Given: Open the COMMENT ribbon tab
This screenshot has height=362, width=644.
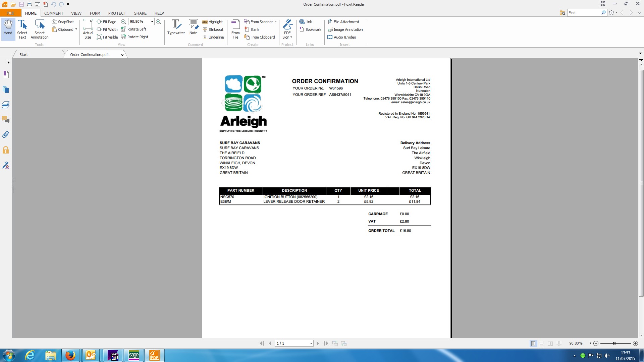Looking at the screenshot, I should pyautogui.click(x=54, y=13).
